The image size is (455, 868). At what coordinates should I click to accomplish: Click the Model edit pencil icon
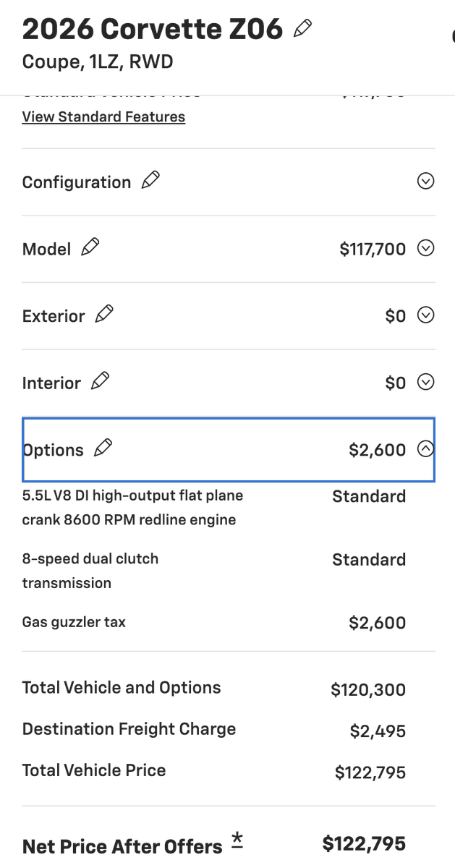point(90,247)
